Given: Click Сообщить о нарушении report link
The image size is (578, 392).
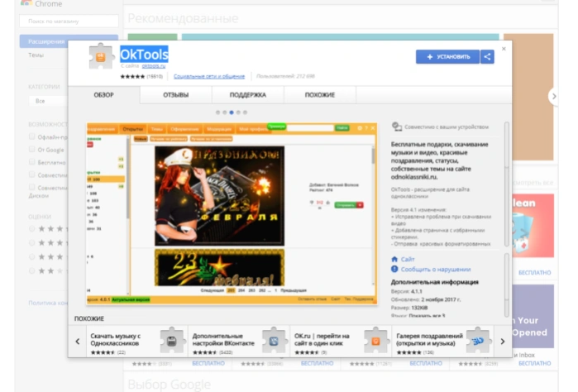Looking at the screenshot, I should coord(435,270).
